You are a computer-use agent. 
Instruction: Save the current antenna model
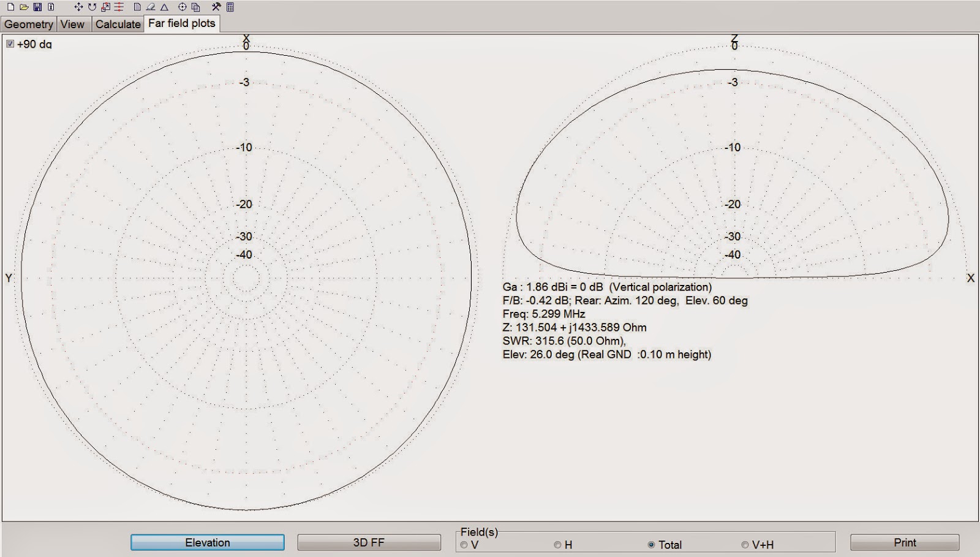[x=38, y=7]
